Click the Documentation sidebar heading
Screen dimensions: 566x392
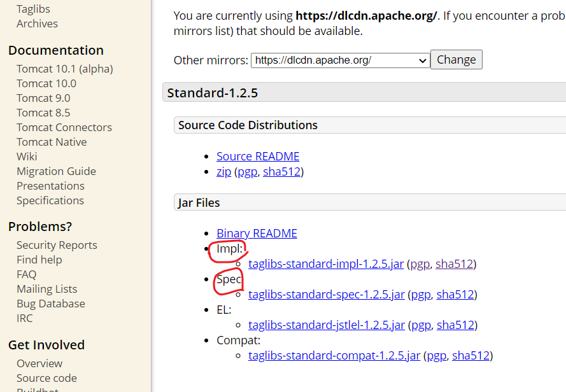(56, 50)
